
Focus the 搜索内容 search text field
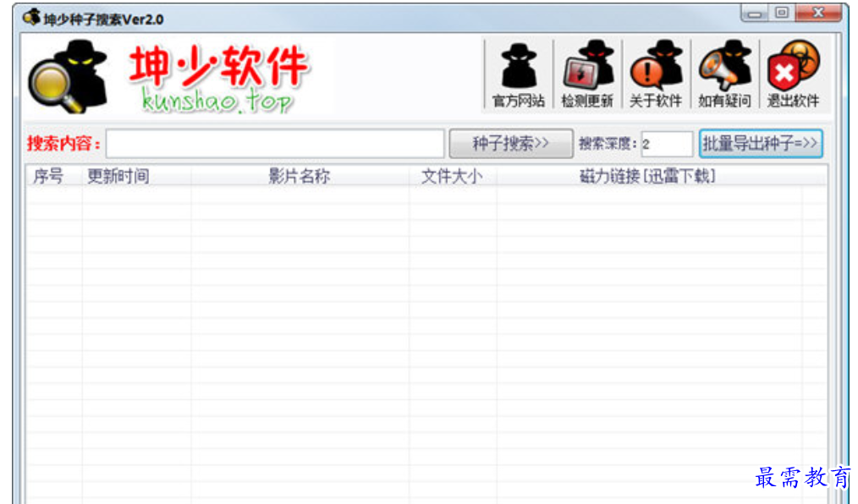(275, 144)
